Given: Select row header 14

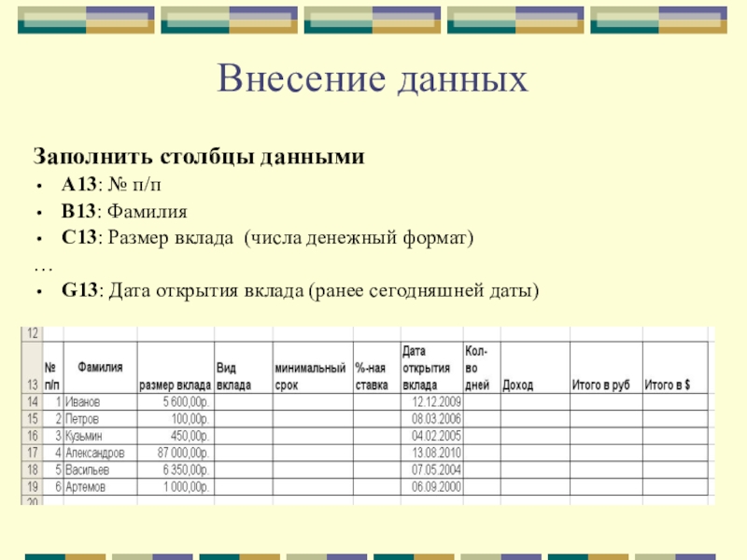Looking at the screenshot, I should pos(33,401).
